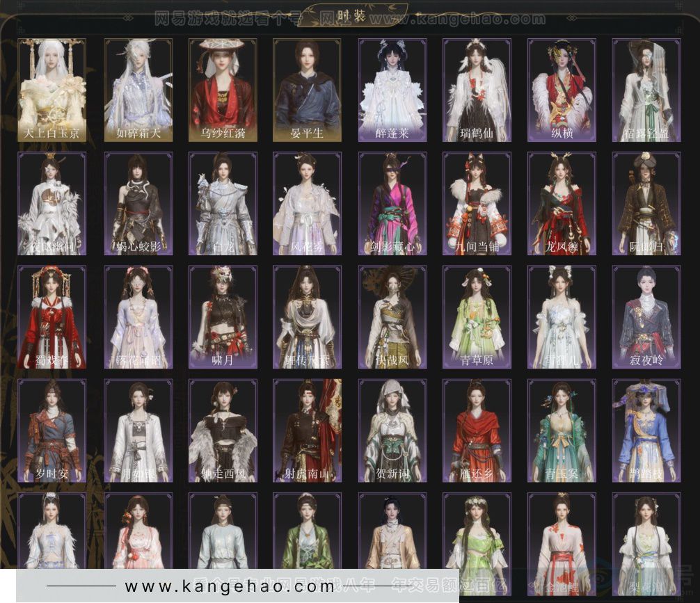The width and height of the screenshot is (700, 603).
Task: Select the 寂夜岭 costume card
Action: click(646, 317)
